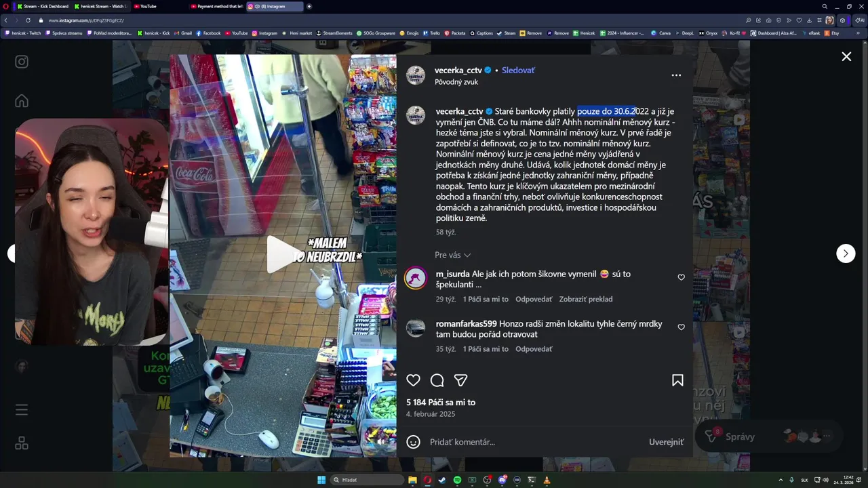The width and height of the screenshot is (868, 488).
Task: Open File Explorer from taskbar
Action: point(412,480)
